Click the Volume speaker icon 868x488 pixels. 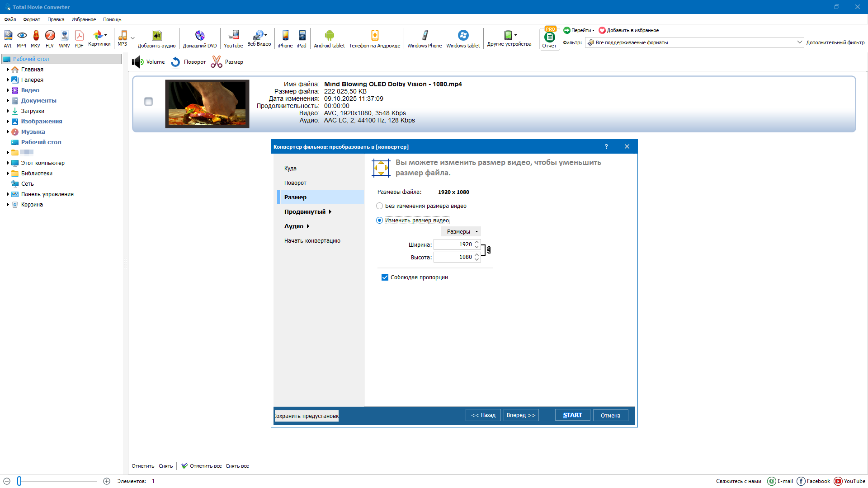click(137, 62)
